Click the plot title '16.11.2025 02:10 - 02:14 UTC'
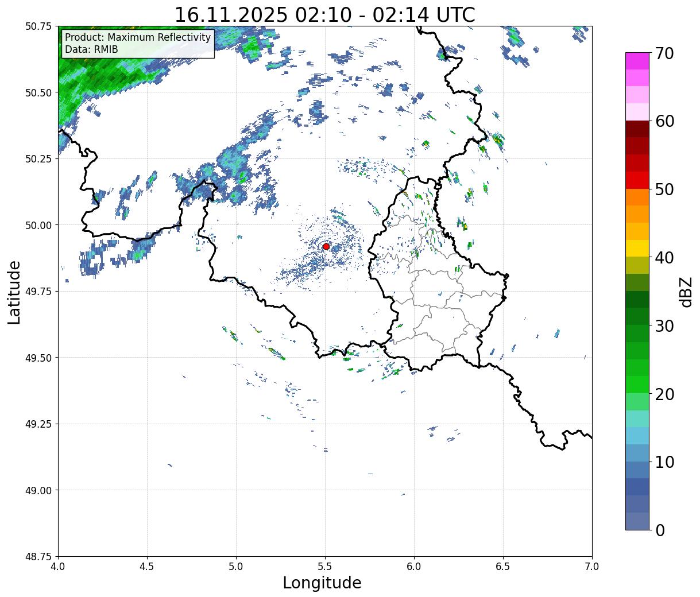 [324, 14]
